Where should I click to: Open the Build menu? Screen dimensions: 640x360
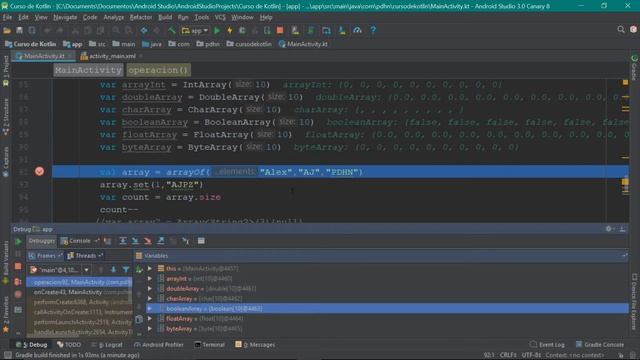point(165,17)
